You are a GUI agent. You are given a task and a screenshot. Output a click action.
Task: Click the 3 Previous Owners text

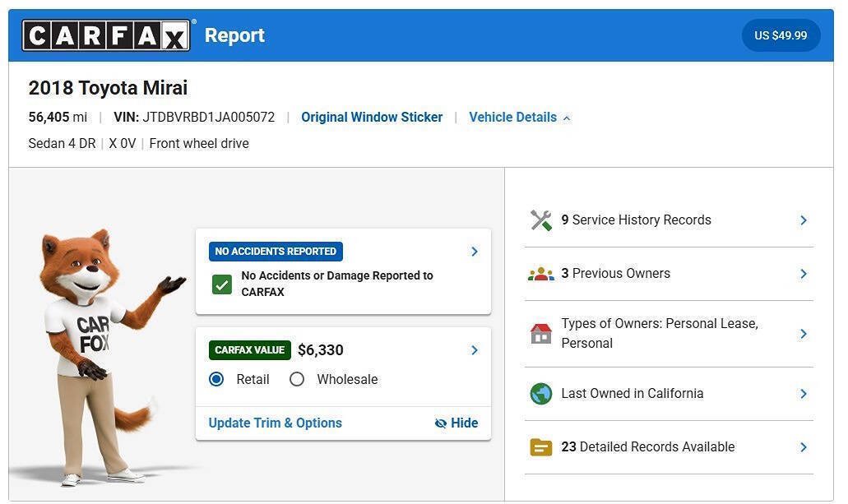coord(615,274)
